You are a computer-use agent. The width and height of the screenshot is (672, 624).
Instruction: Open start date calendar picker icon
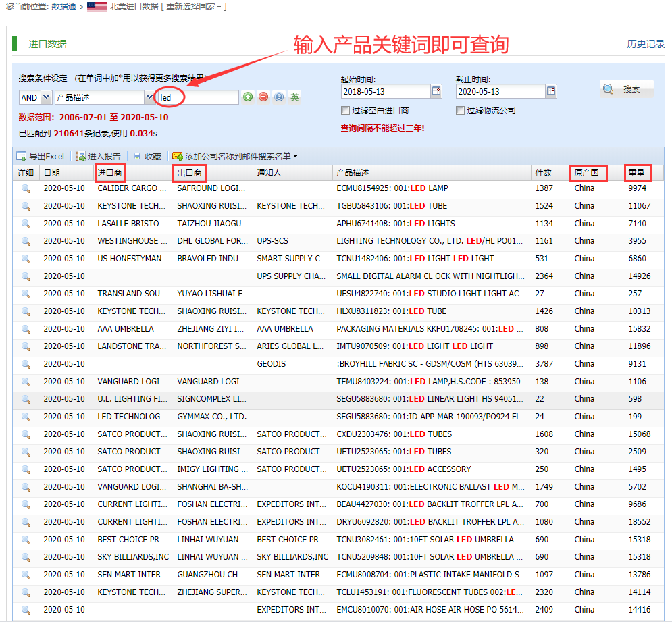coord(436,91)
